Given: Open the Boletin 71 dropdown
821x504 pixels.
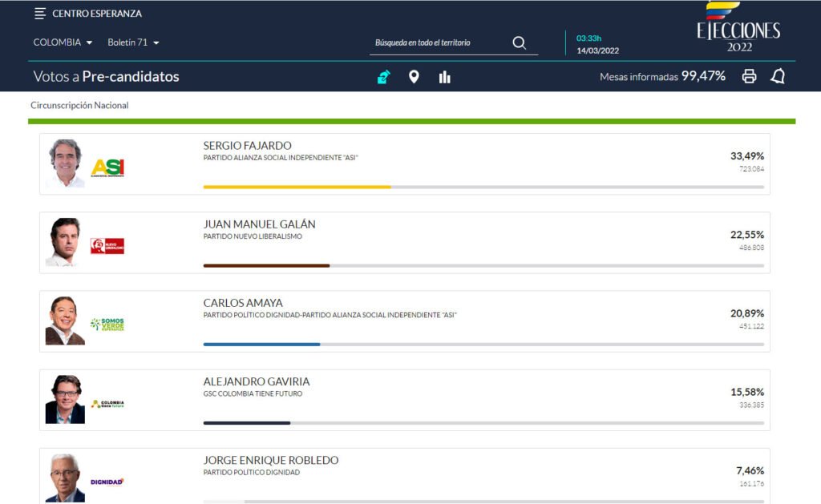Looking at the screenshot, I should pyautogui.click(x=133, y=42).
